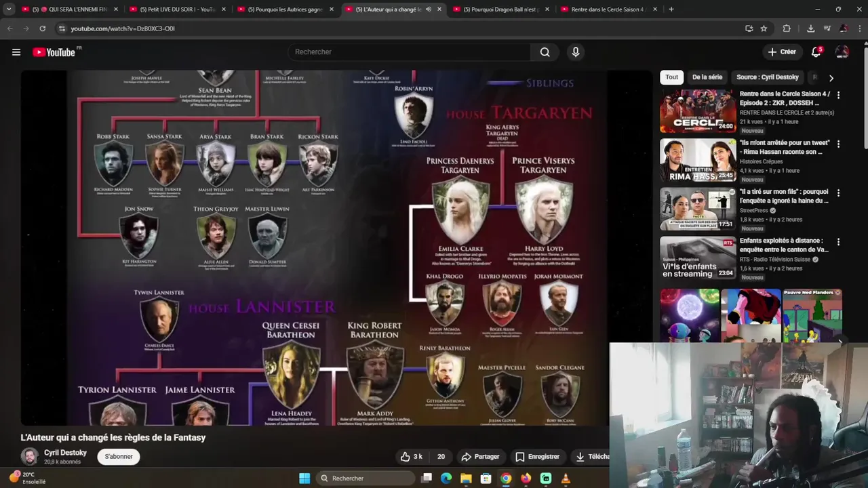Image resolution: width=868 pixels, height=488 pixels.
Task: Click the '20,8 k abonnés' subscriber count
Action: [x=62, y=462]
